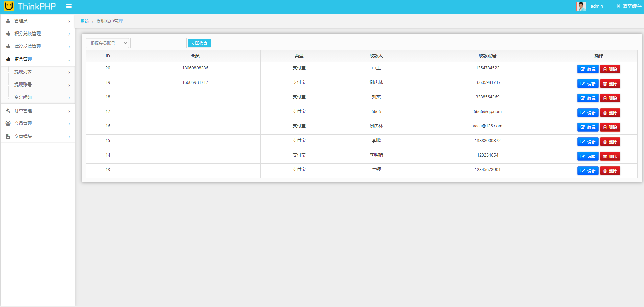Click the 会员管理 group icon
Image resolution: width=644 pixels, height=307 pixels.
coord(8,123)
